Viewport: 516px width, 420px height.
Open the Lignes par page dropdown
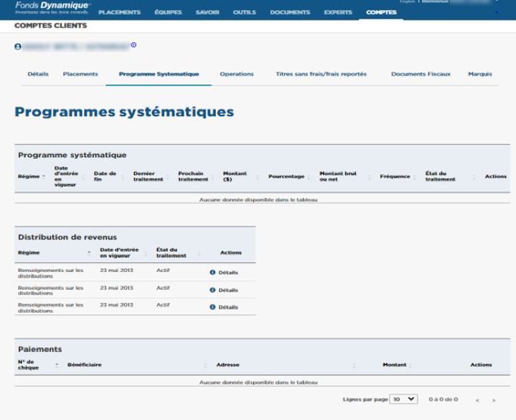403,399
